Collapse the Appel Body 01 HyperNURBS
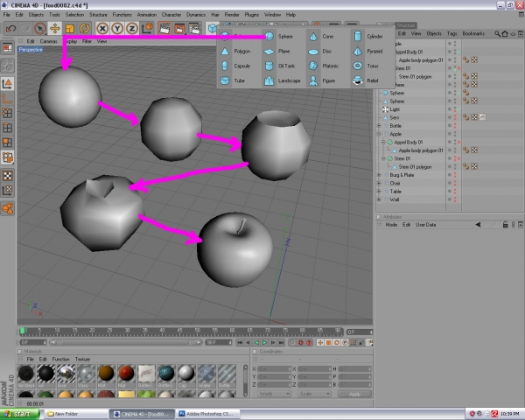Screen dimensions: 525x420 coord(384,143)
